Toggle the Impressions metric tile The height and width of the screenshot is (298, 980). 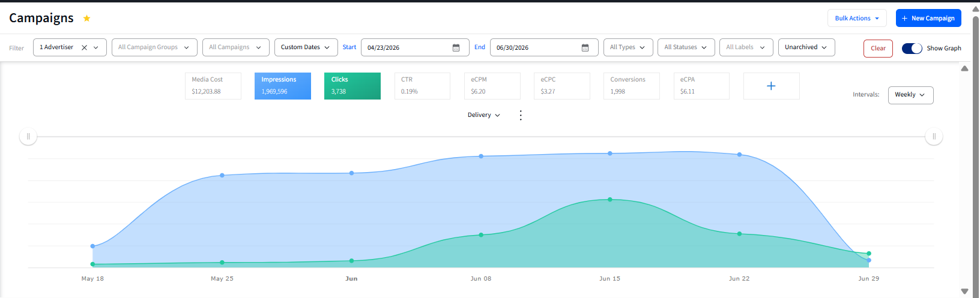(283, 86)
